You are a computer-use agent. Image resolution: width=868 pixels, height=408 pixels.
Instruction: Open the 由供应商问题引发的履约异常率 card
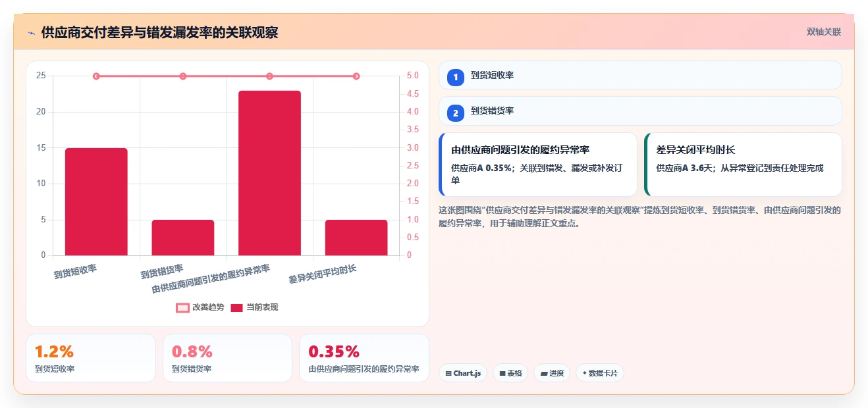[x=538, y=165]
